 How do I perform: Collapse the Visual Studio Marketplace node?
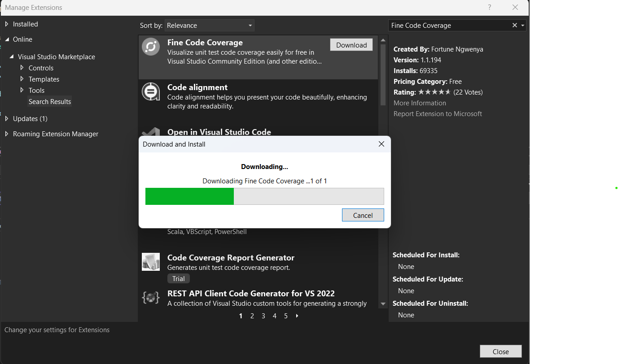click(12, 57)
